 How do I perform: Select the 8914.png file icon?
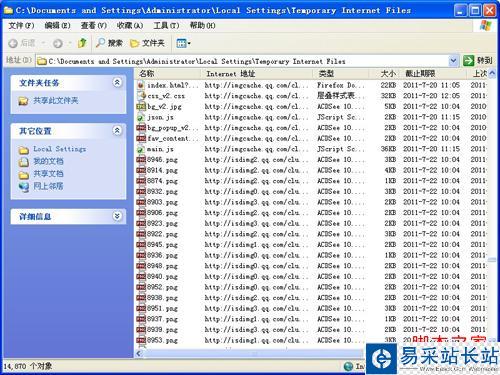click(x=141, y=170)
